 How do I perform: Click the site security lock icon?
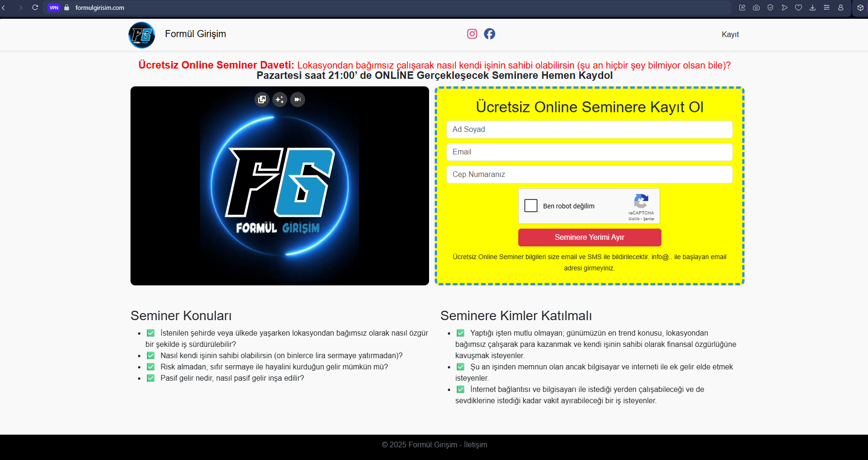pyautogui.click(x=67, y=8)
